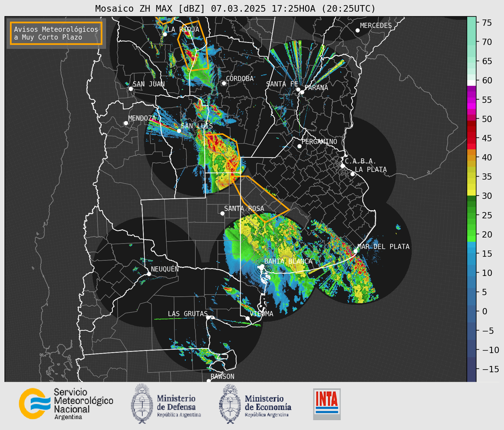This screenshot has width=504, height=430.
Task: Click the -15 dBZ dark band on colorbar
Action: (x=471, y=369)
